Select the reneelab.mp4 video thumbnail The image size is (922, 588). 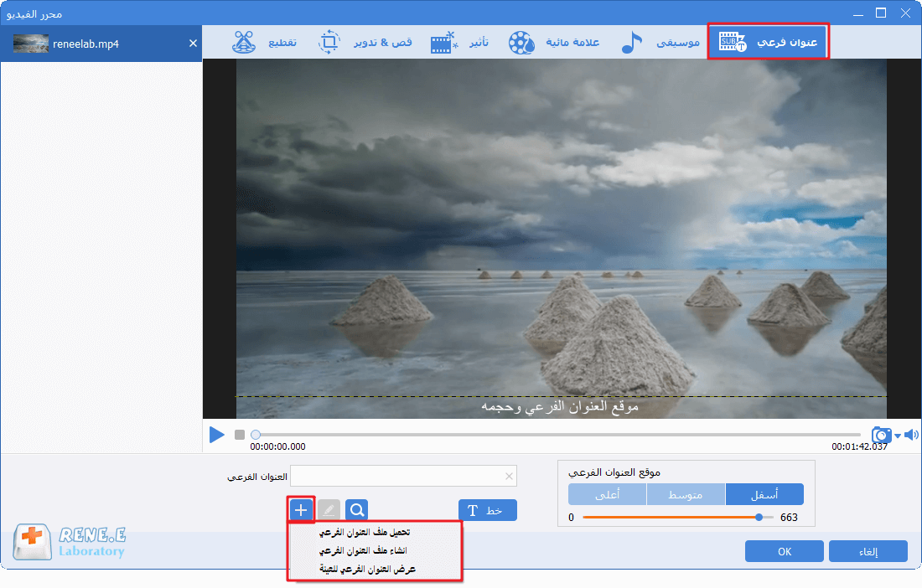point(30,44)
